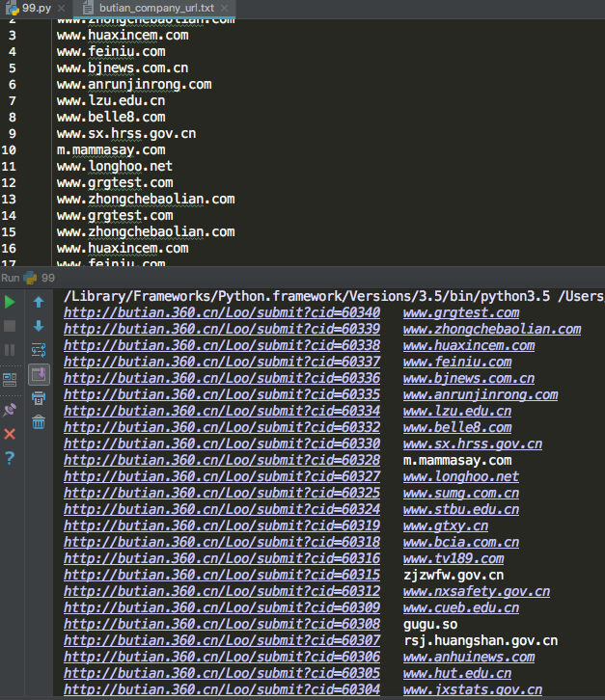Rerun script with the green play icon
This screenshot has height=700, width=605.
[10, 302]
